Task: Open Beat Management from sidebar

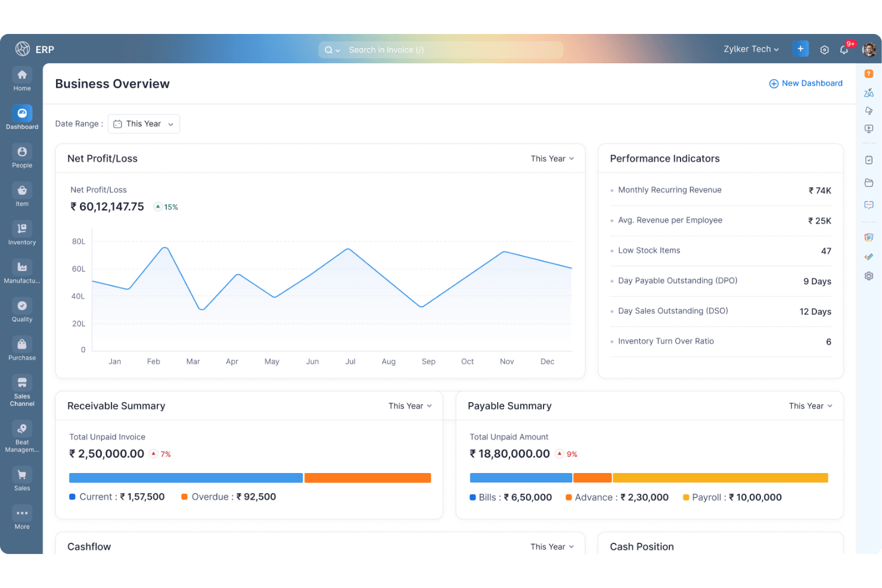Action: (21, 433)
